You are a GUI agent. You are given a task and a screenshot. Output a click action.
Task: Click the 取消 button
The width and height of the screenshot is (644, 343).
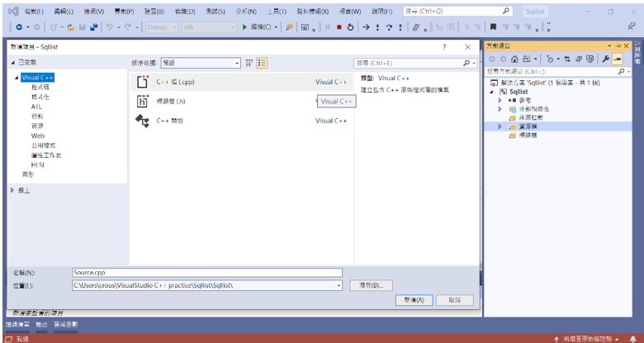click(x=455, y=300)
